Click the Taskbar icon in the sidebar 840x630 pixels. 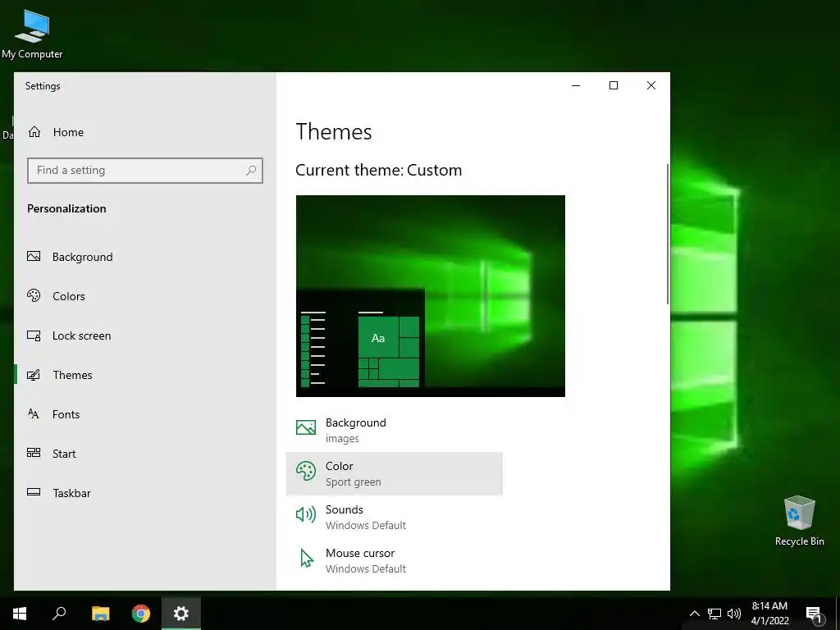pyautogui.click(x=34, y=492)
